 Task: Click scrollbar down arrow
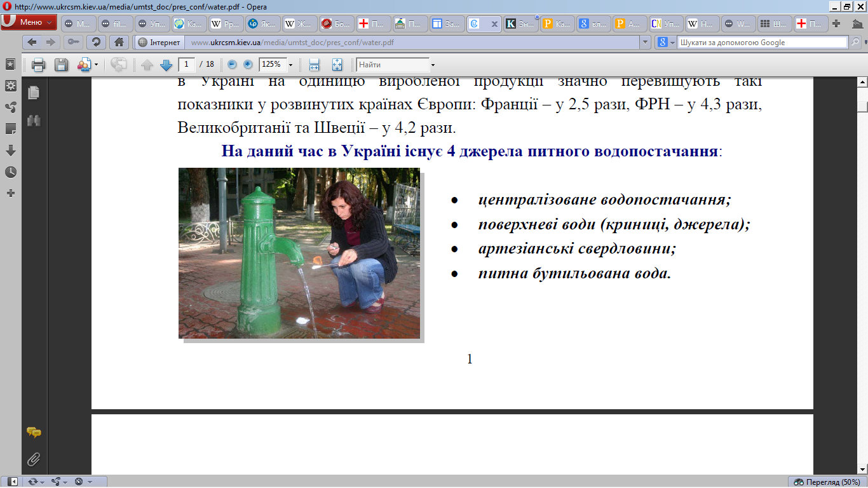862,469
